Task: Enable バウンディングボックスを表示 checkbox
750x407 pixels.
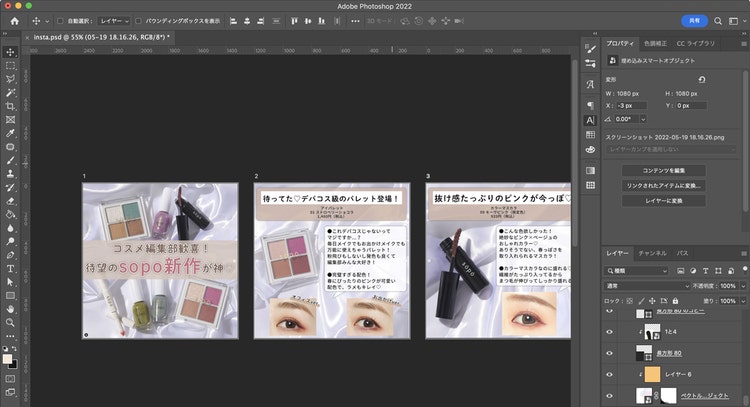Action: (x=138, y=21)
